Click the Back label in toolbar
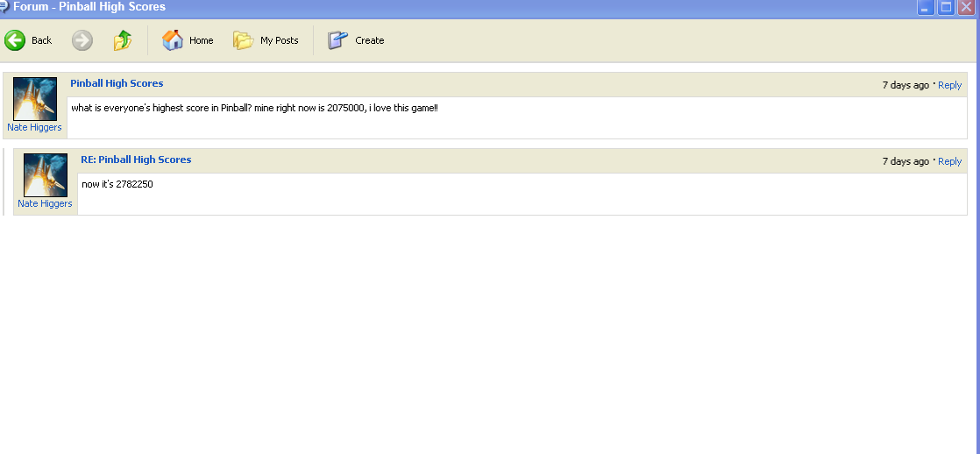Image resolution: width=980 pixels, height=454 pixels. tap(42, 40)
